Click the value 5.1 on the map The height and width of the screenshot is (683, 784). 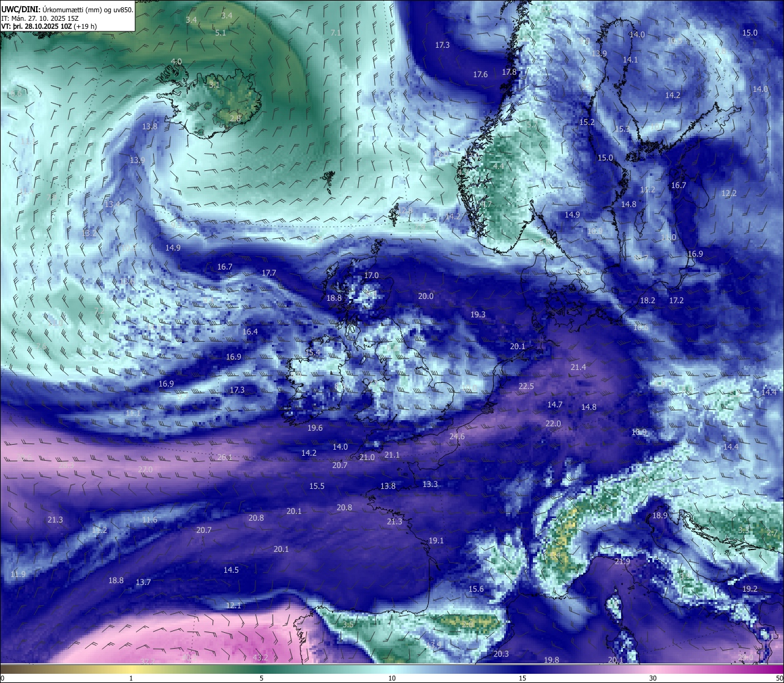[221, 32]
